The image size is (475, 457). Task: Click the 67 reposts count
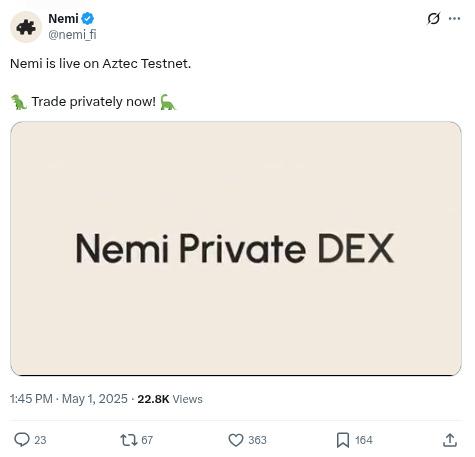tap(147, 440)
